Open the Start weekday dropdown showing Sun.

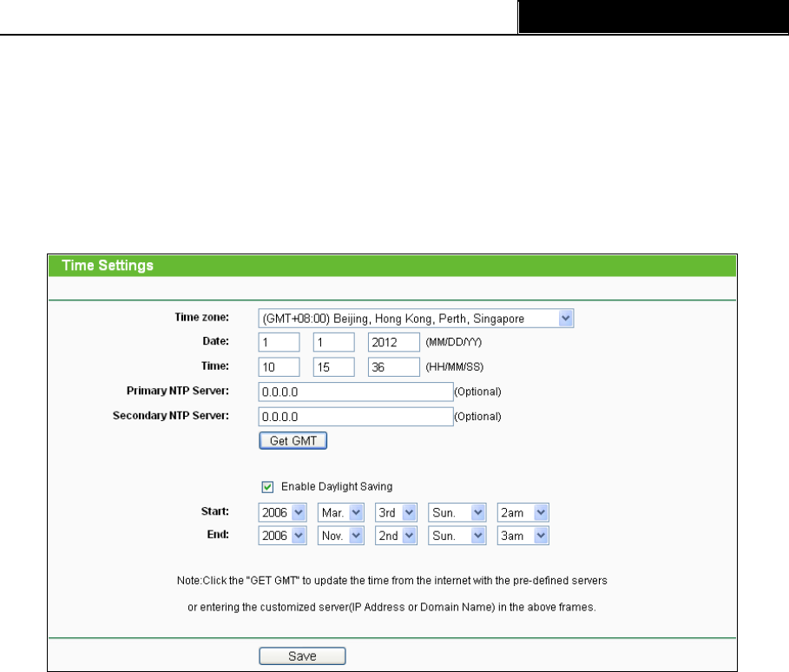click(x=457, y=512)
